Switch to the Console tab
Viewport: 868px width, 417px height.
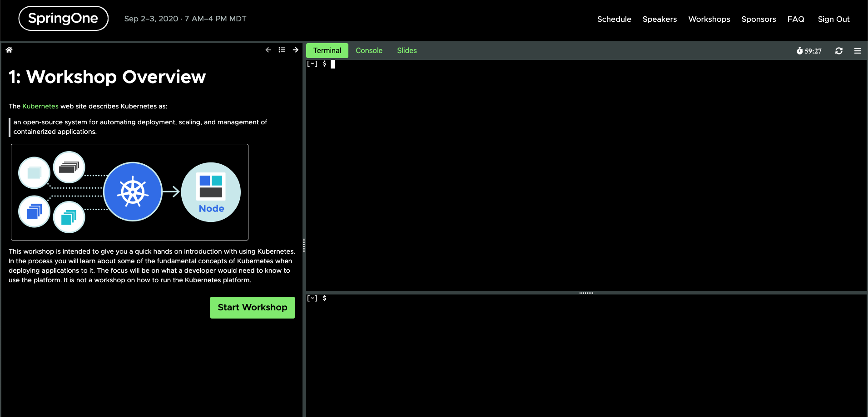(369, 50)
